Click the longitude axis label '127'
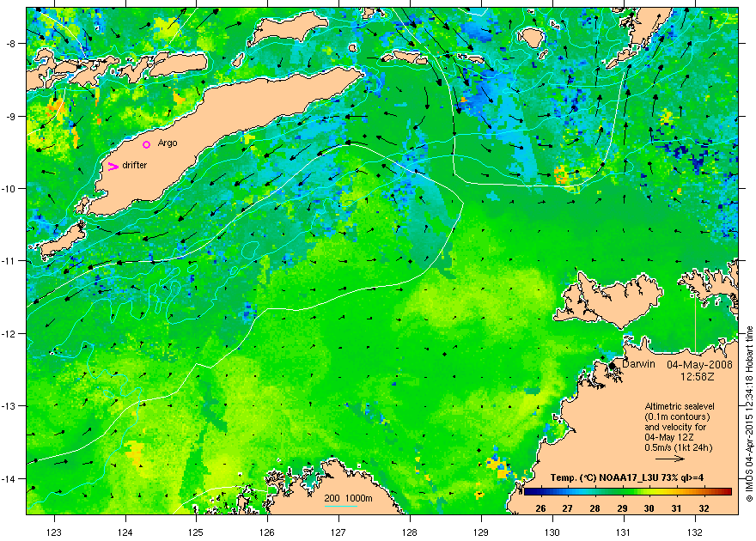This screenshot has width=756, height=541. (338, 532)
